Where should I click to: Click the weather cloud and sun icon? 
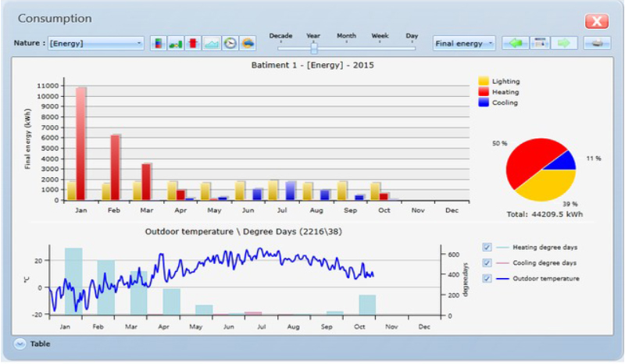[x=248, y=44]
